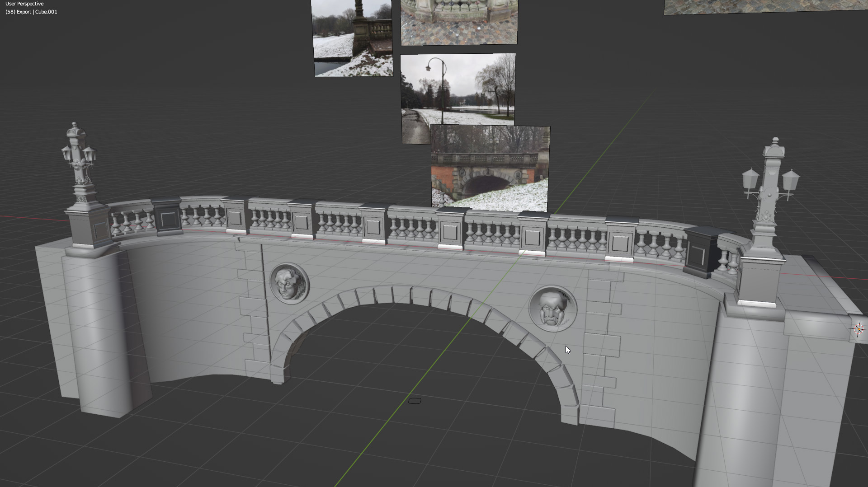Click the small empty object below arch
This screenshot has width=868, height=487.
pyautogui.click(x=415, y=401)
